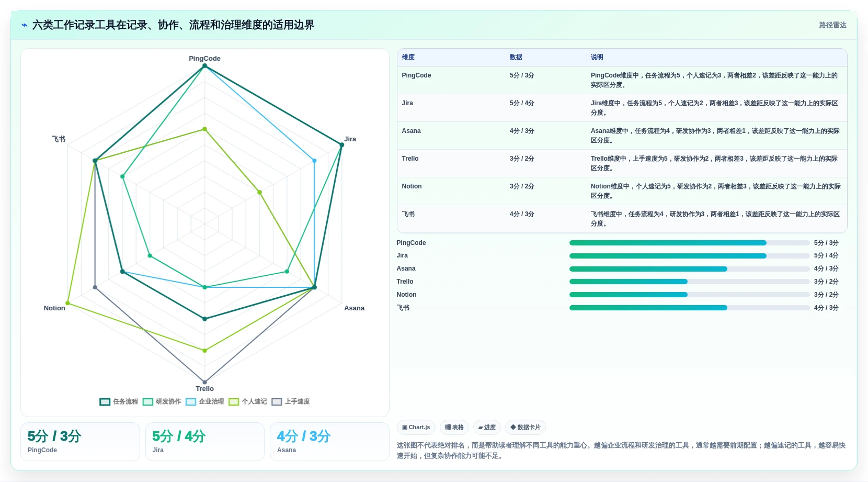
Task: Toggle 研发协作 legend series
Action: [162, 401]
